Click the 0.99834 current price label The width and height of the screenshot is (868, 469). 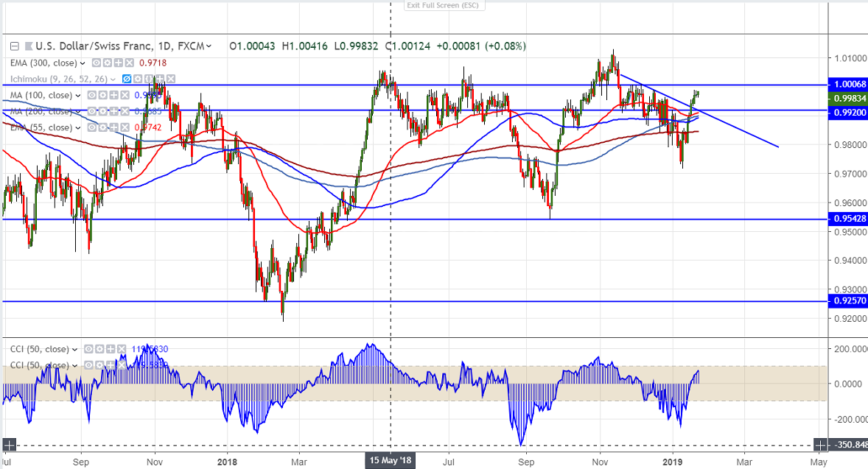coord(847,99)
